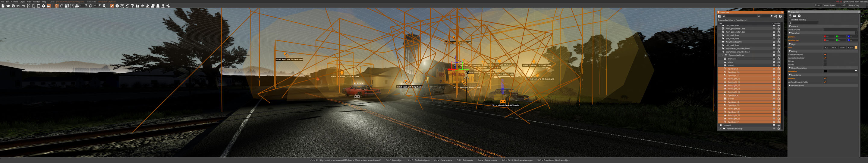This screenshot has height=163, width=868.
Task: Select the translate gizmo tool
Action: pos(57,6)
